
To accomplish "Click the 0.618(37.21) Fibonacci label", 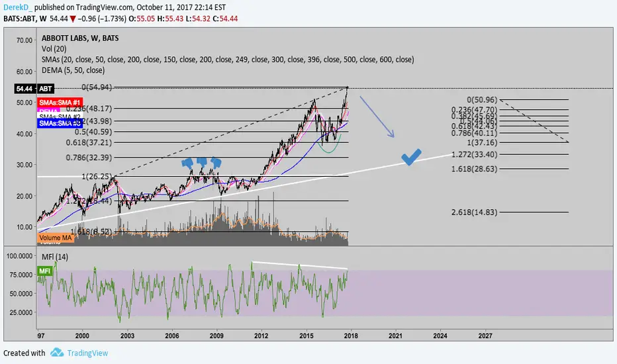I will click(x=89, y=142).
